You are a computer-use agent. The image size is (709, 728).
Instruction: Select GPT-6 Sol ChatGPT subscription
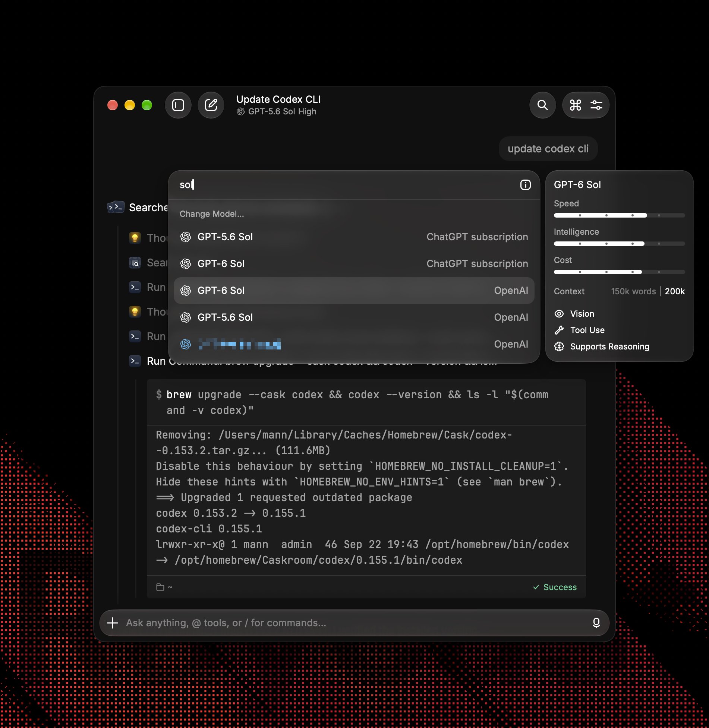[x=354, y=264]
